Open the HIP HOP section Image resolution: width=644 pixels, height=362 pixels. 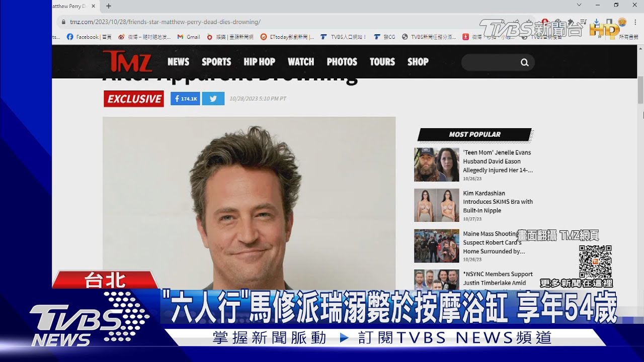click(x=259, y=62)
